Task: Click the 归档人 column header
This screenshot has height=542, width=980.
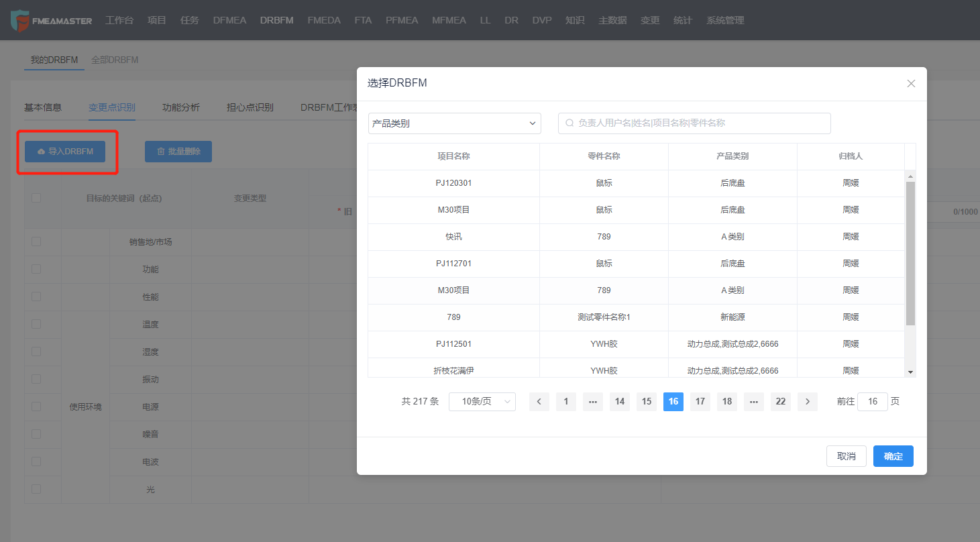Action: [851, 156]
